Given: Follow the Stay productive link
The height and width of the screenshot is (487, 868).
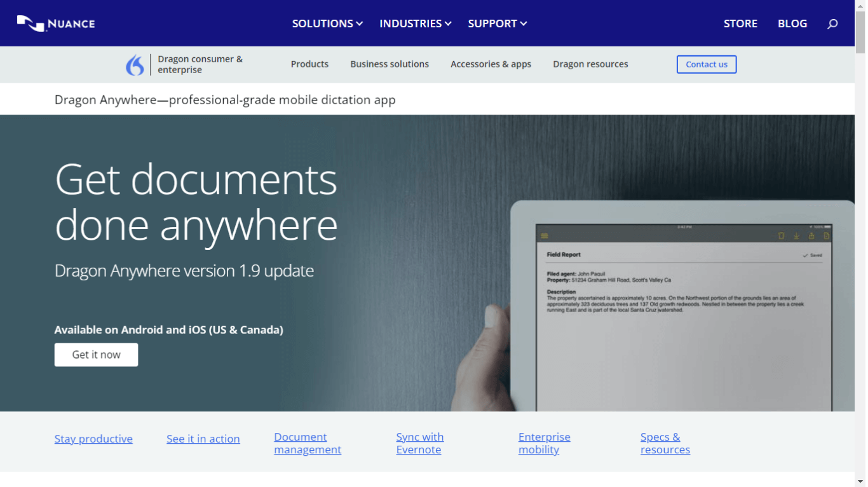Looking at the screenshot, I should point(93,439).
